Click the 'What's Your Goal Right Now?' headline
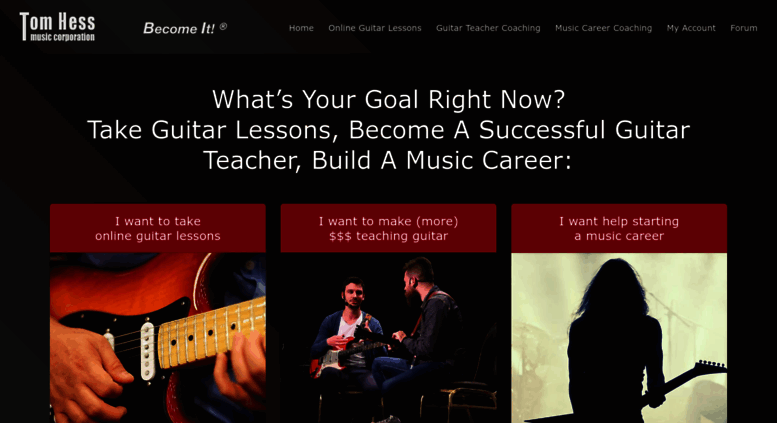 388,100
